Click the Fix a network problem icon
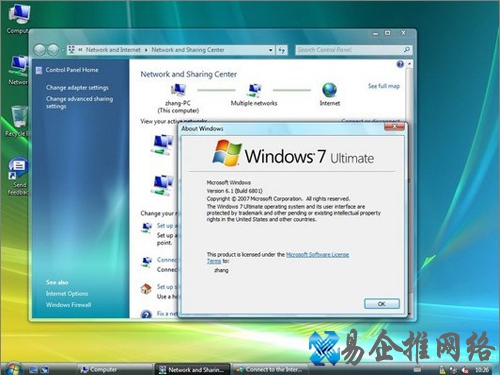 click(146, 314)
